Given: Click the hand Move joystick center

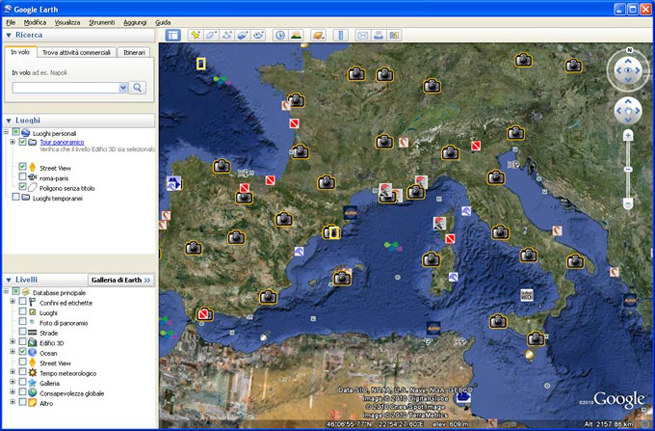Looking at the screenshot, I should (x=628, y=111).
